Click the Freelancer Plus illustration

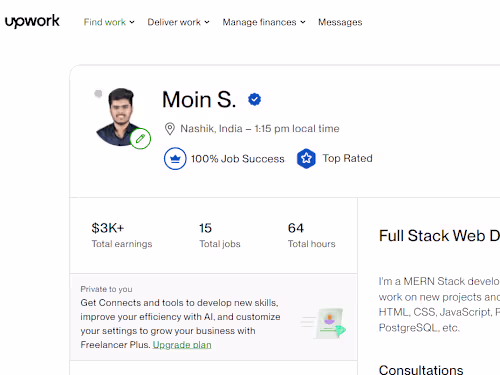coord(323,323)
